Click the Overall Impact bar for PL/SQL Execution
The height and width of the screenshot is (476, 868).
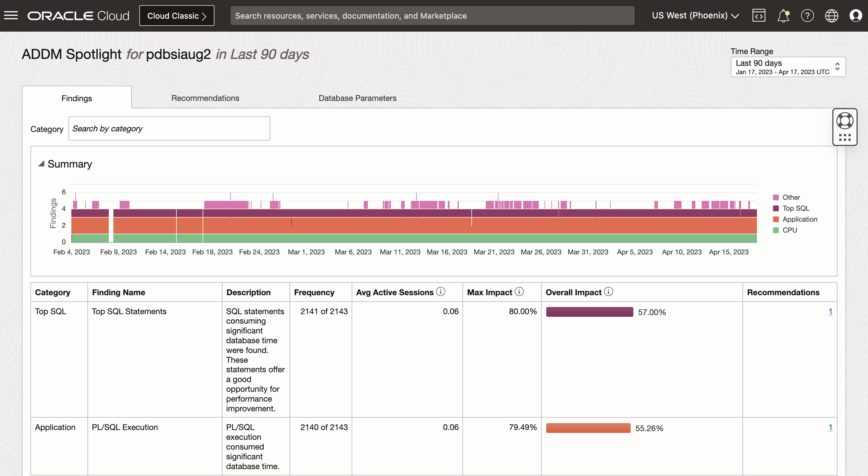[x=588, y=428]
